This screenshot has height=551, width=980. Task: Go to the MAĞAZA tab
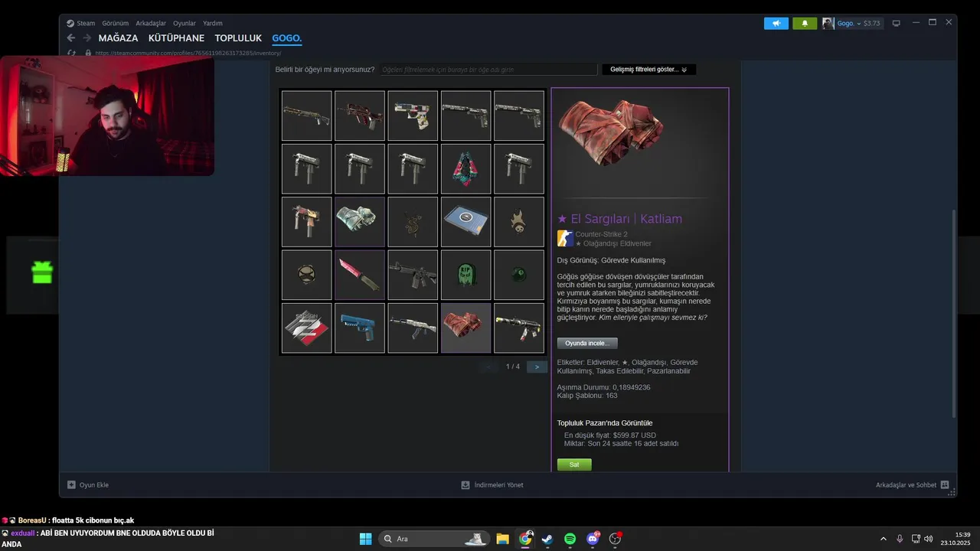click(x=118, y=38)
